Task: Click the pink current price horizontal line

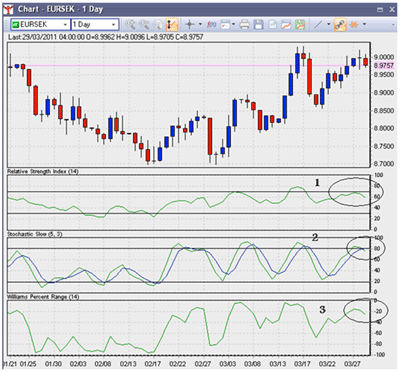Action: click(190, 66)
